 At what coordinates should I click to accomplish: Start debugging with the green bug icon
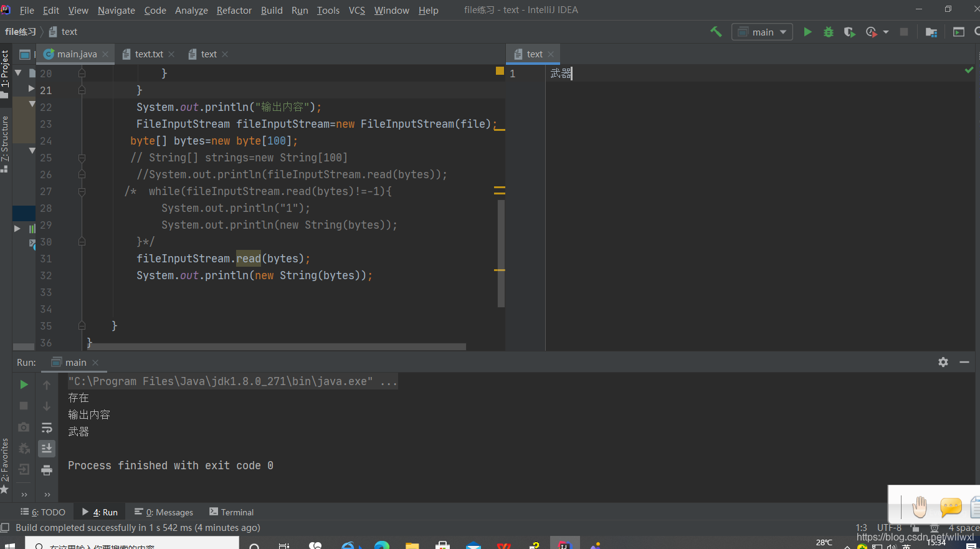[x=829, y=32]
